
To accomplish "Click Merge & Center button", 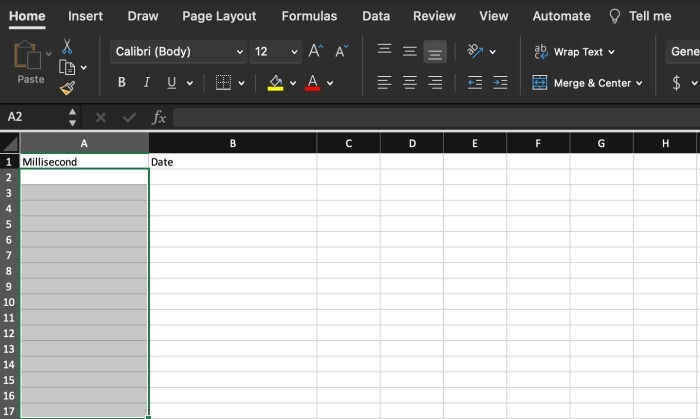I will (x=581, y=83).
